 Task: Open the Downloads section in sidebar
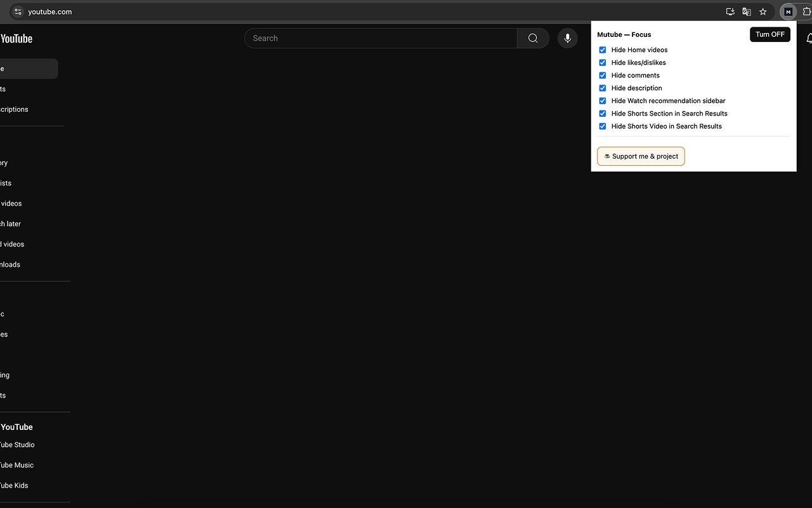pyautogui.click(x=10, y=264)
